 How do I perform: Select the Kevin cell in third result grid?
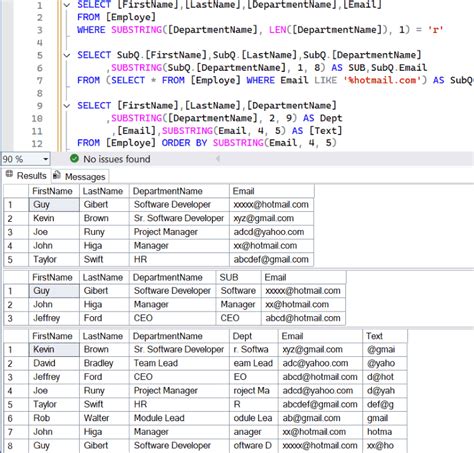54,349
